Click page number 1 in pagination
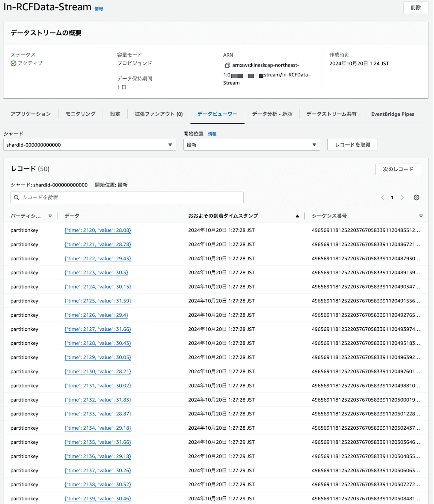The width and height of the screenshot is (434, 504). 393,198
